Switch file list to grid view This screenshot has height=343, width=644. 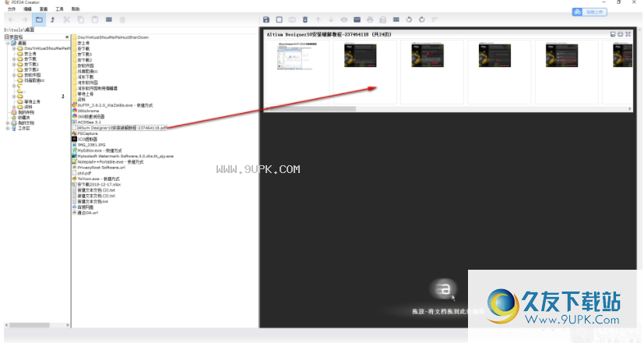click(x=109, y=19)
